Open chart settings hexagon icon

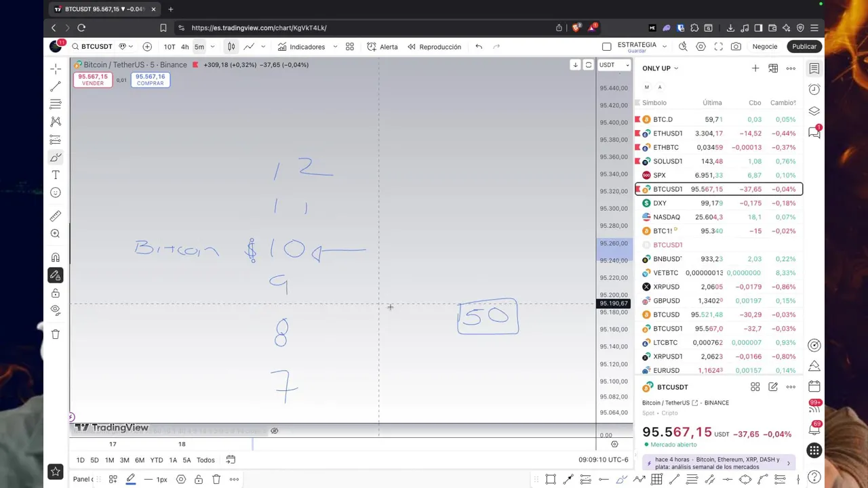click(701, 47)
